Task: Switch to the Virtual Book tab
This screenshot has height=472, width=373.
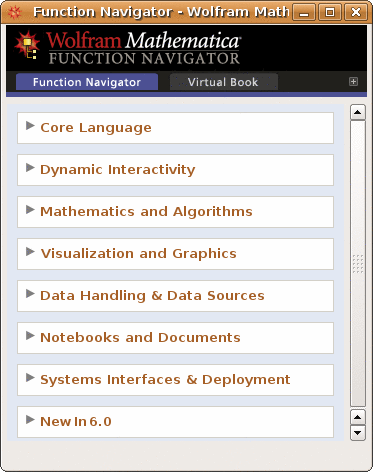Action: (x=223, y=82)
